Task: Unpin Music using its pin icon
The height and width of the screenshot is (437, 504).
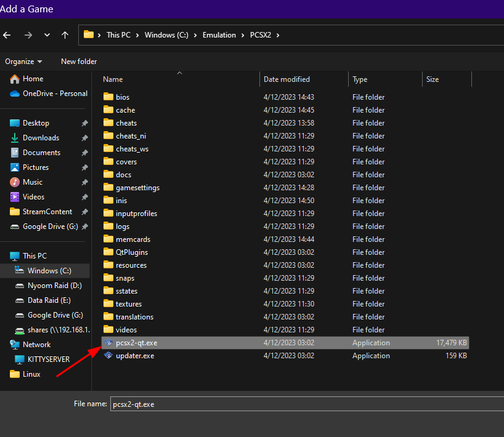Action: click(84, 182)
